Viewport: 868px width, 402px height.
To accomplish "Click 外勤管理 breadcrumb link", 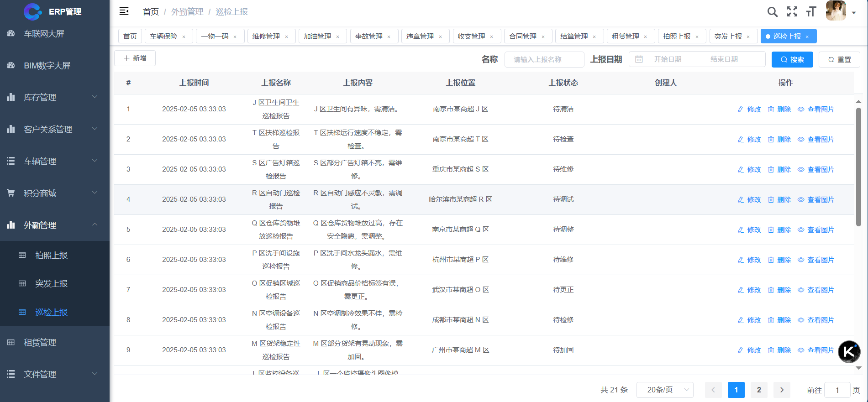I will coord(187,12).
